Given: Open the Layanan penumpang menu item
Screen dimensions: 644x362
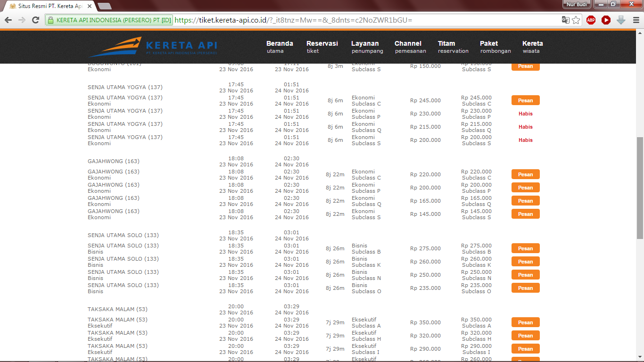Looking at the screenshot, I should click(x=367, y=47).
